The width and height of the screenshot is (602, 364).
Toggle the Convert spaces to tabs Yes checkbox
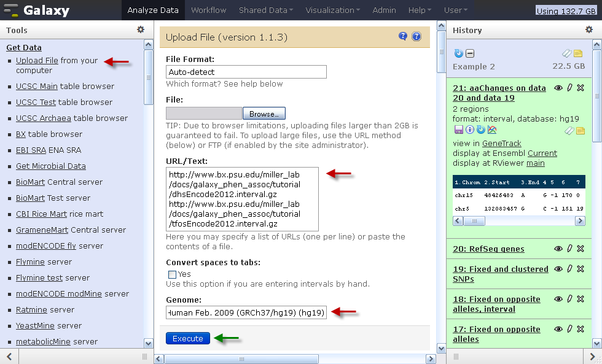pyautogui.click(x=172, y=274)
